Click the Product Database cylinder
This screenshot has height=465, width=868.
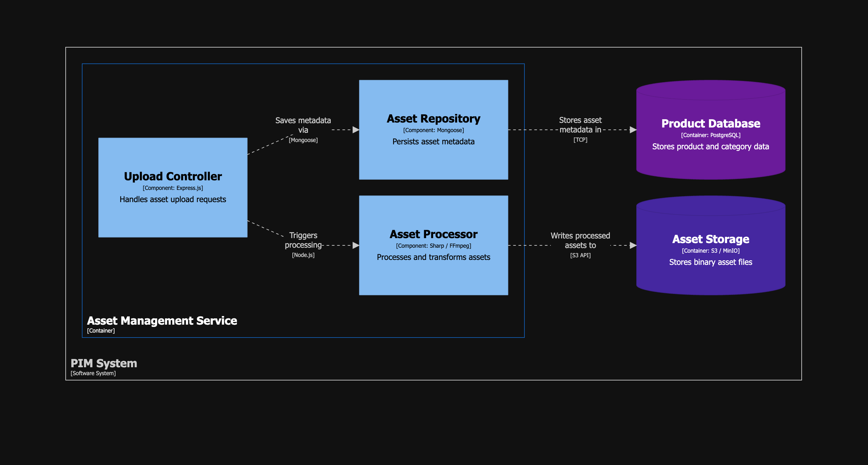coord(711,130)
